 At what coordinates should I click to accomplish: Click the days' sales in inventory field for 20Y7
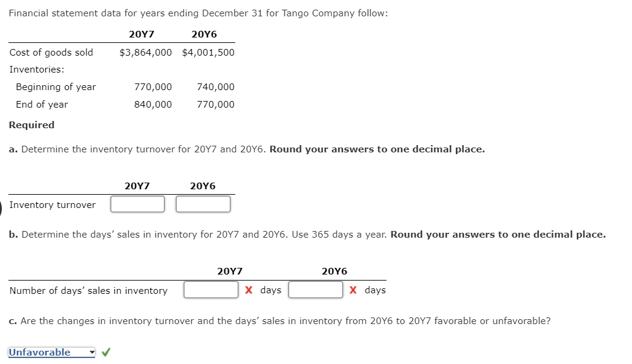point(210,290)
